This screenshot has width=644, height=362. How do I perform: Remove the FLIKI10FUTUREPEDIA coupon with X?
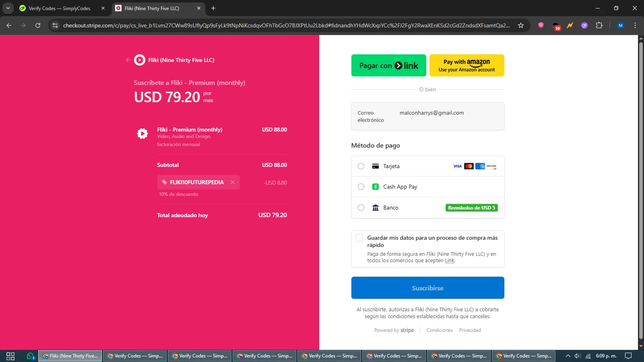[233, 182]
